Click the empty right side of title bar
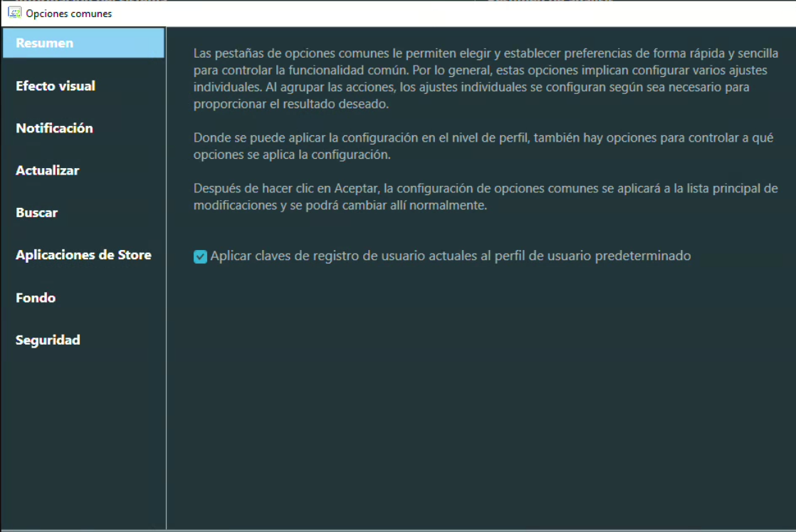The image size is (796, 532). click(x=498, y=14)
